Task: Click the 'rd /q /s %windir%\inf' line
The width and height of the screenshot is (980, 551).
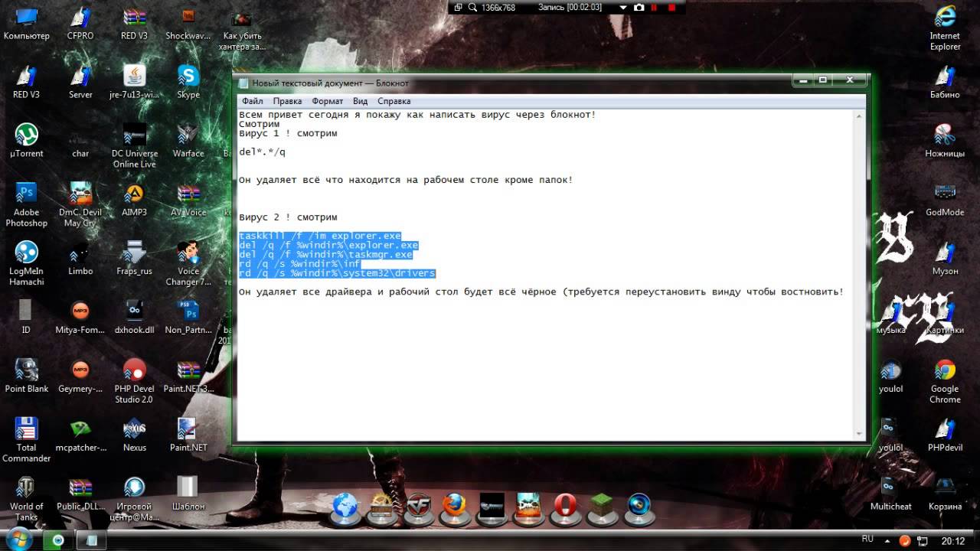Action: pos(299,264)
